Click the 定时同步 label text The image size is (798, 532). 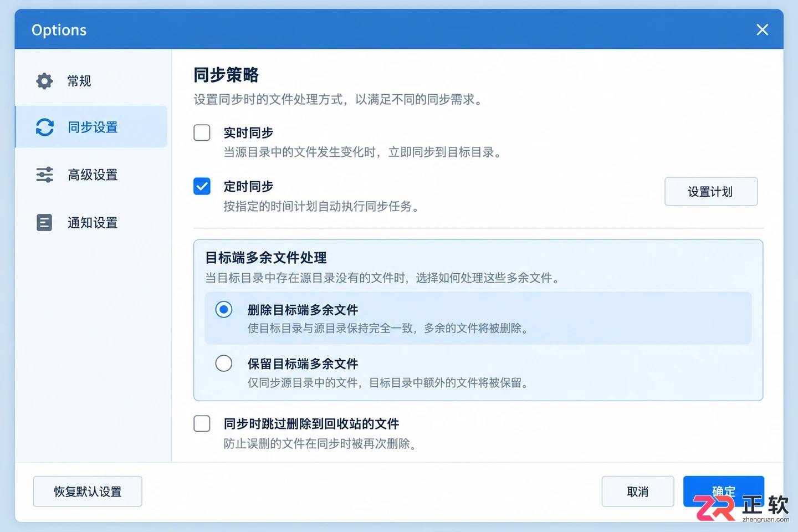tap(248, 187)
